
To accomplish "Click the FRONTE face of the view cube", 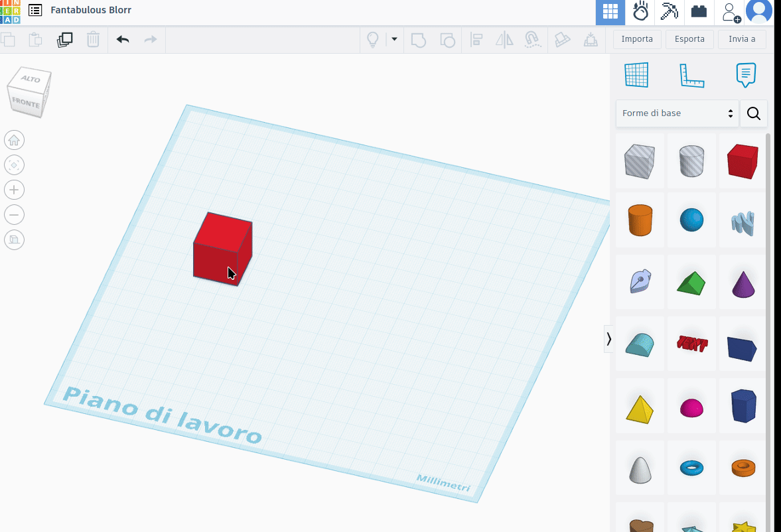I will 25,103.
